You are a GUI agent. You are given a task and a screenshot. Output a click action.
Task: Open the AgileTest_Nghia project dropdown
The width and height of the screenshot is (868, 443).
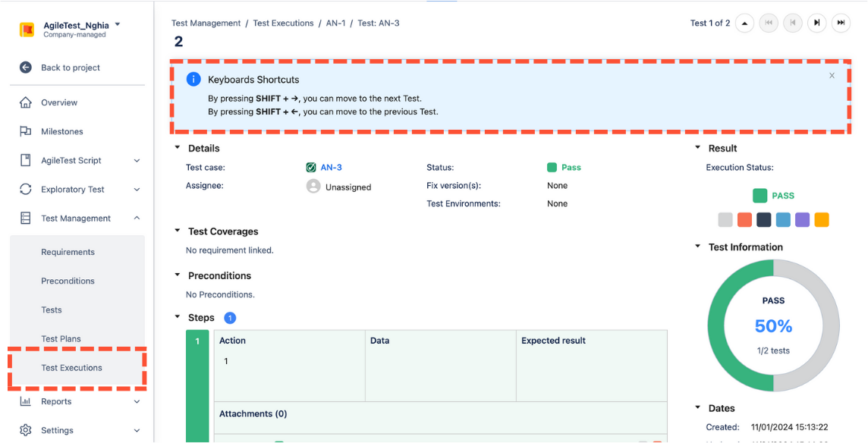[x=118, y=25]
